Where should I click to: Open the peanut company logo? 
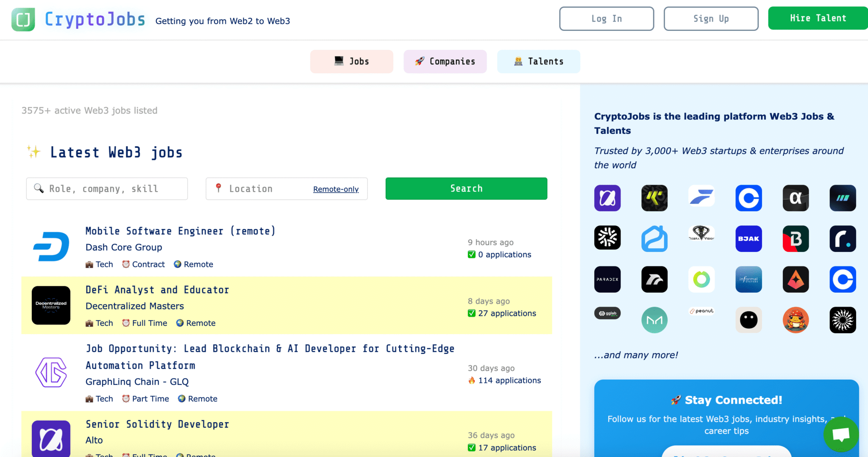701,311
